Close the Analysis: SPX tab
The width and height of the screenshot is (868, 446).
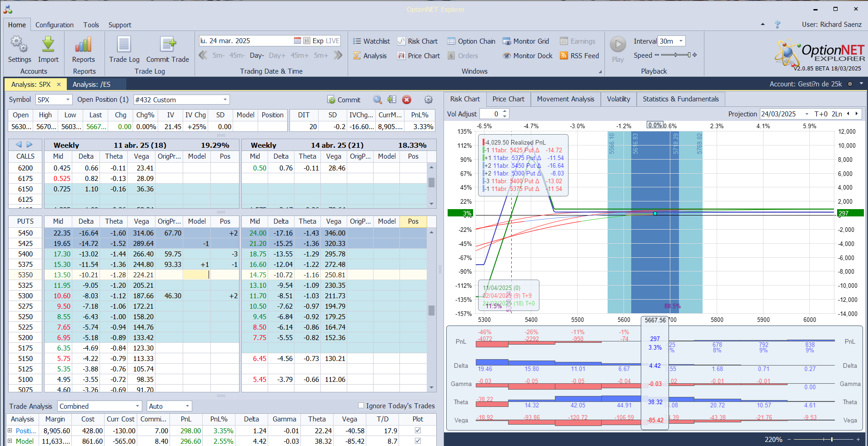tap(59, 85)
